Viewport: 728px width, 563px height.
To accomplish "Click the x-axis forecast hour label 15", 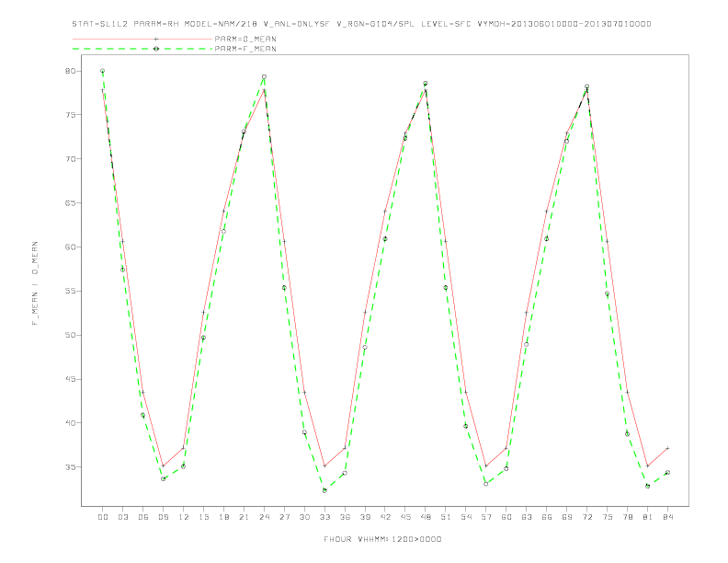I will click(x=203, y=517).
